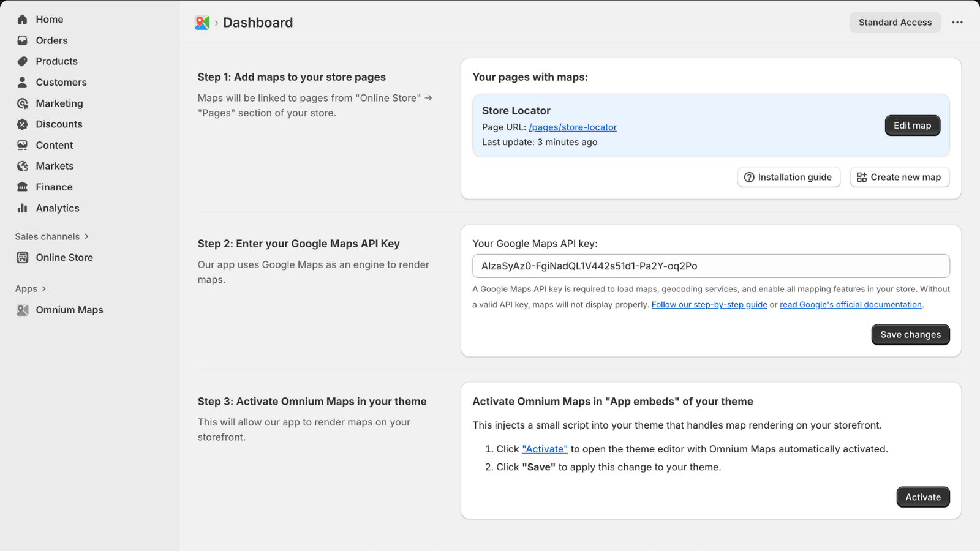Click the Create new map button
This screenshot has width=980, height=551.
(899, 178)
